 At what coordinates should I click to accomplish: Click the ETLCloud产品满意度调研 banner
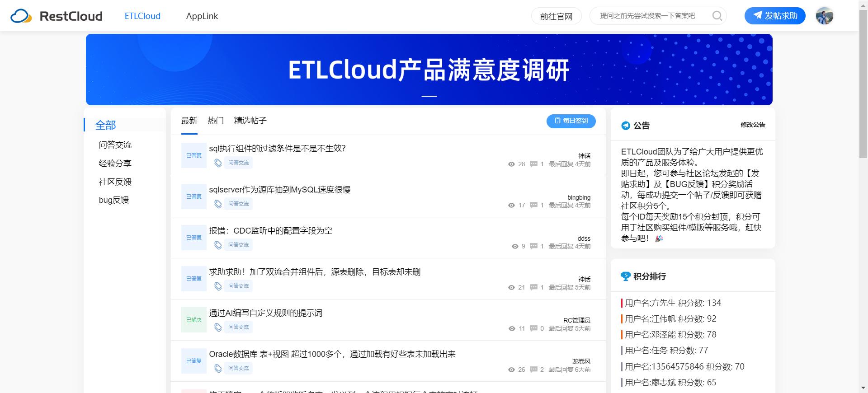pos(429,70)
